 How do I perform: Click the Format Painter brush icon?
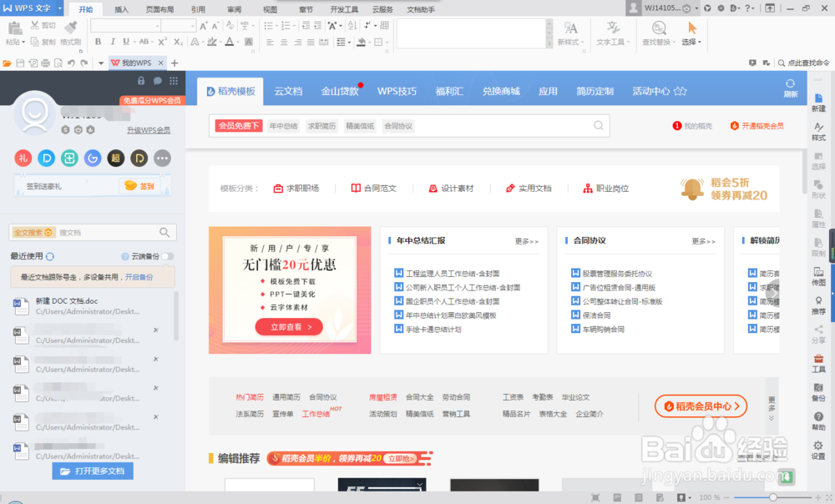click(x=70, y=28)
